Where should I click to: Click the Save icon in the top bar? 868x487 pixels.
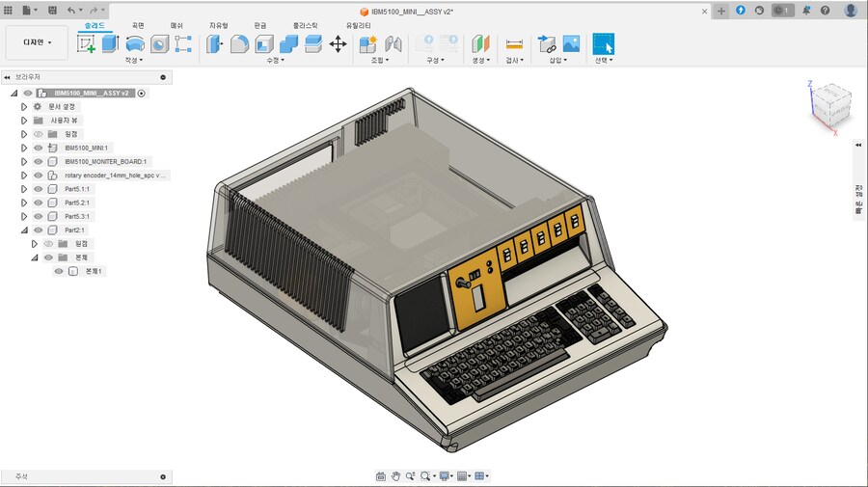(x=51, y=10)
